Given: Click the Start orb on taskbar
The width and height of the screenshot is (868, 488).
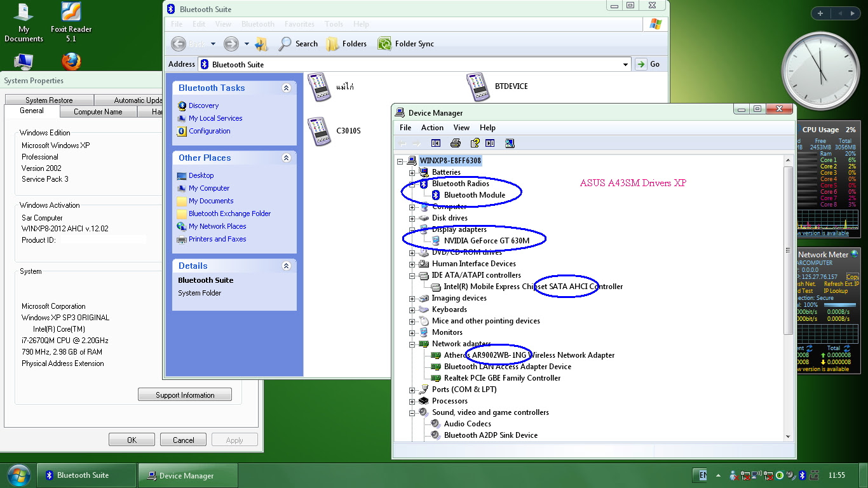Looking at the screenshot, I should (18, 475).
